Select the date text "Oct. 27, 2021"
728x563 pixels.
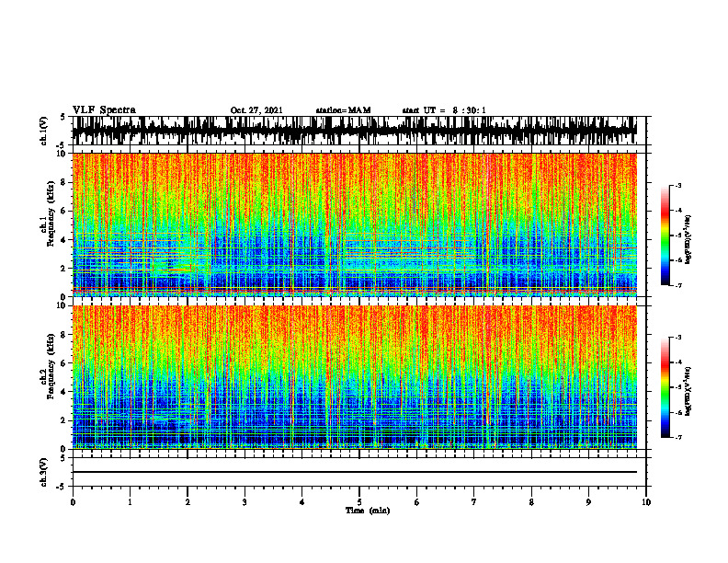coord(256,110)
